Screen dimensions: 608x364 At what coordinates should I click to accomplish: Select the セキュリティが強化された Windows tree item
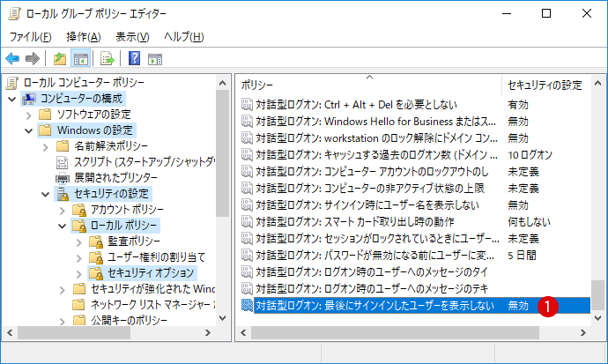[x=152, y=289]
